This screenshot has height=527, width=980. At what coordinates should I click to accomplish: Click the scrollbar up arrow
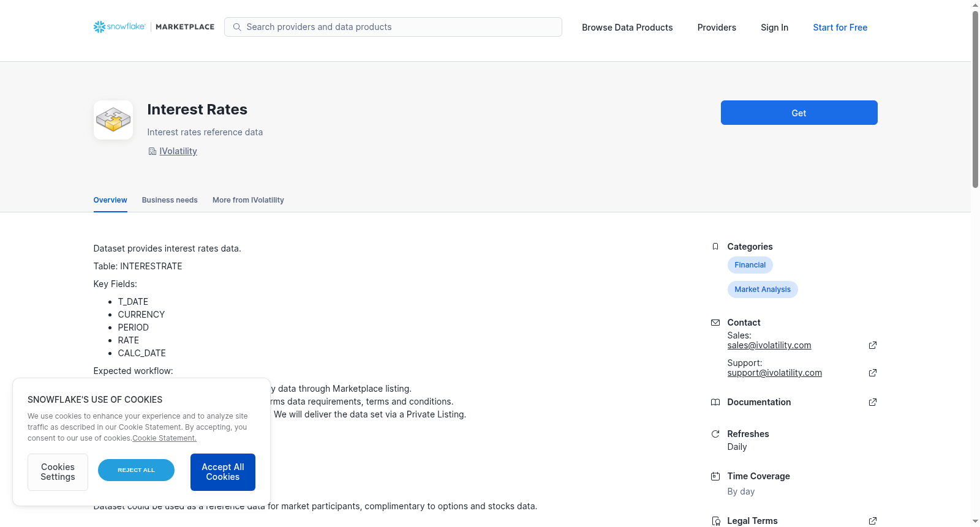(975, 5)
